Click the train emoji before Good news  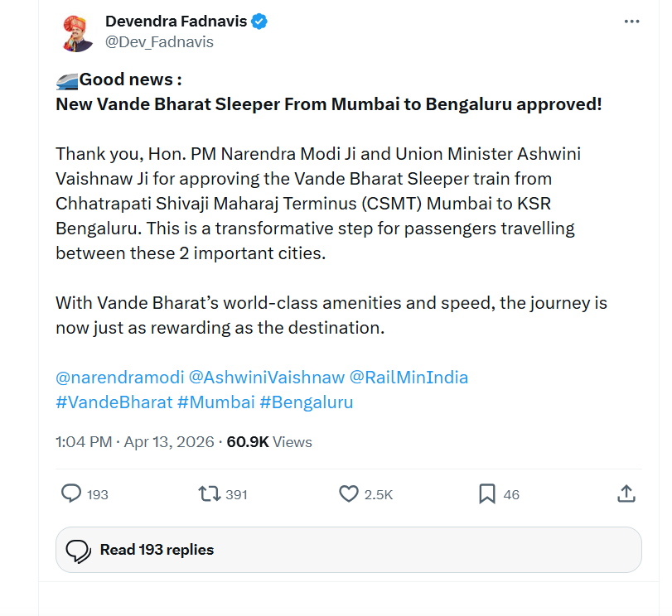point(67,80)
